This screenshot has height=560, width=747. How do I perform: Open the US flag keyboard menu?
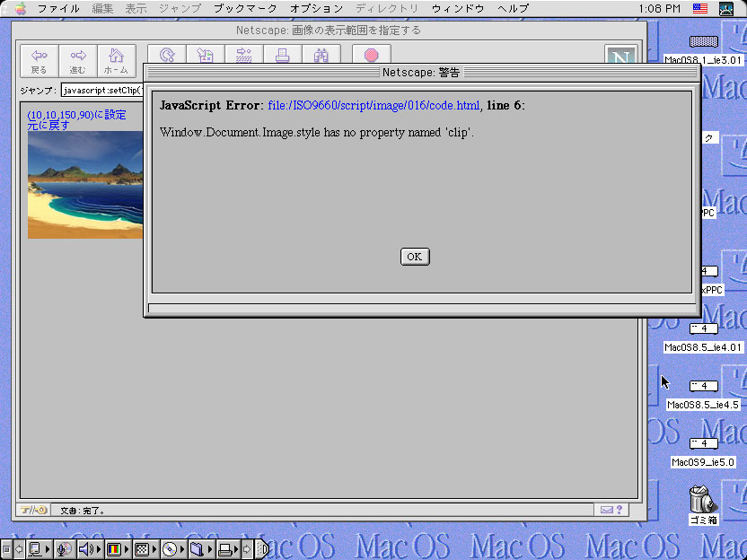699,8
